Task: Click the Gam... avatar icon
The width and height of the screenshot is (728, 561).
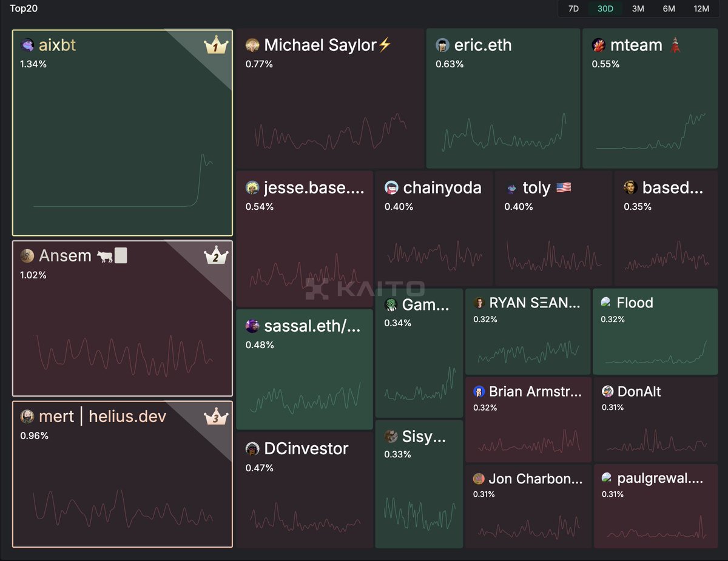Action: [391, 304]
